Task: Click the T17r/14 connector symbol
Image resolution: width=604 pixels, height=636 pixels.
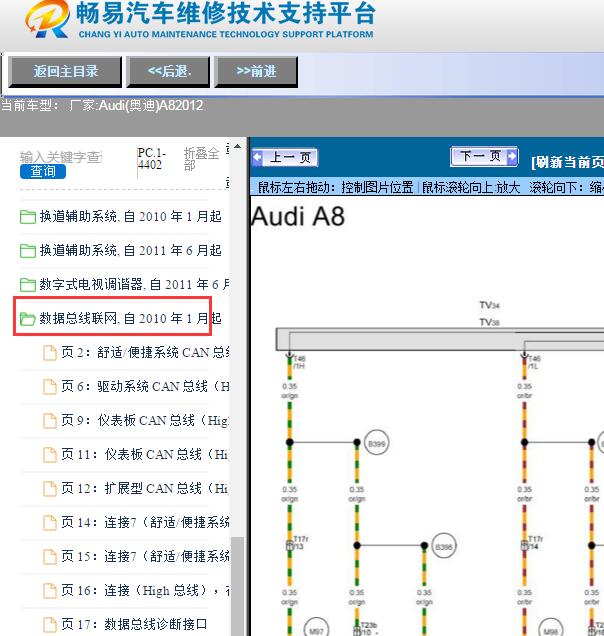Action: [525, 546]
